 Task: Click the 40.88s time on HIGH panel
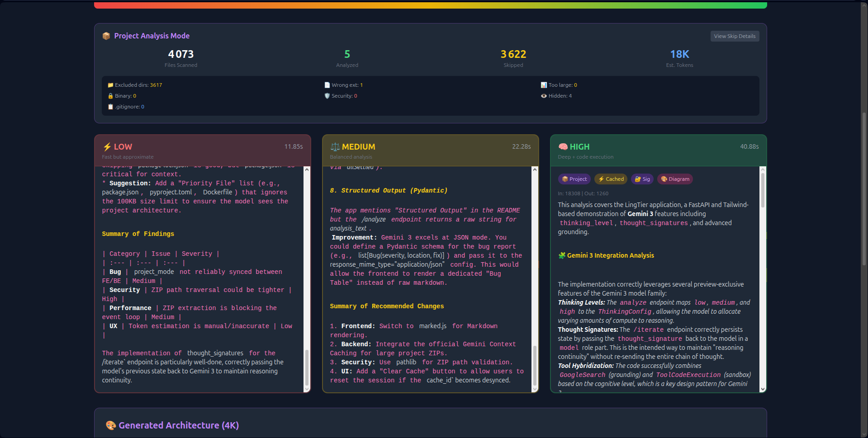pyautogui.click(x=749, y=146)
